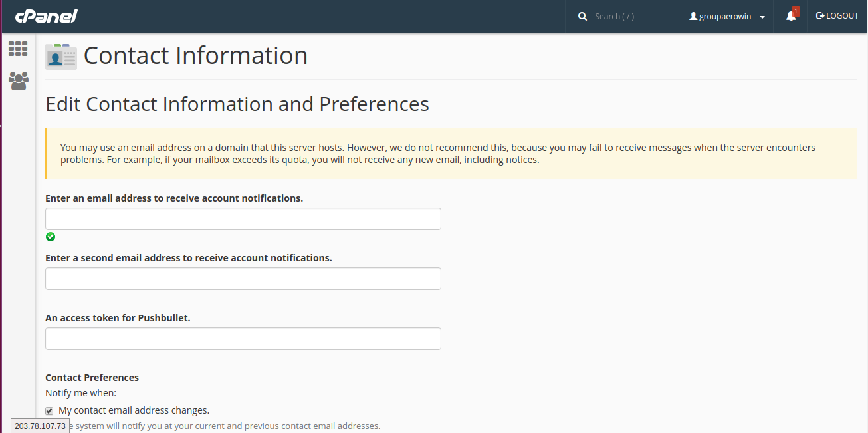Image resolution: width=868 pixels, height=433 pixels.
Task: Focus the Search ( / ) field
Action: (x=631, y=17)
